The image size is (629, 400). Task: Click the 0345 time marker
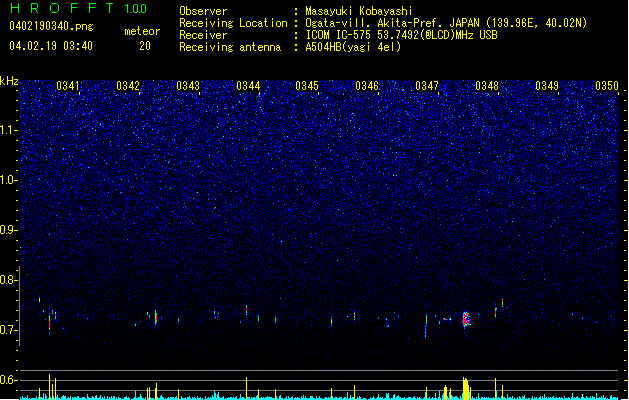(307, 86)
